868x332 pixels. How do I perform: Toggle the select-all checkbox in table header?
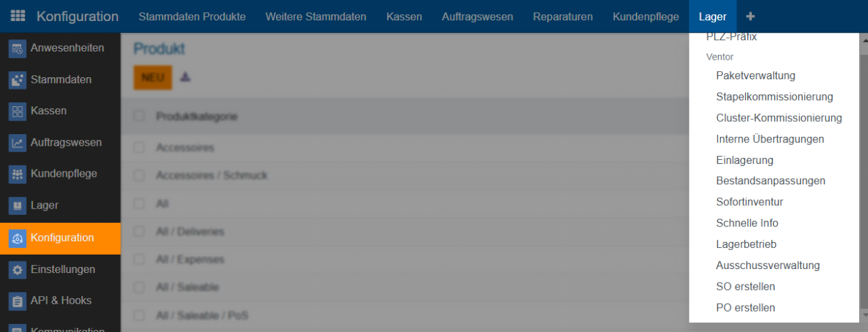(139, 117)
